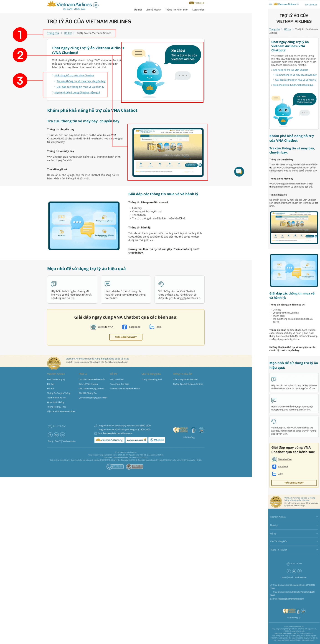Click 'Hỗ trợ' breadcrumb on mobile layout
The image size is (320, 644).
287,29
